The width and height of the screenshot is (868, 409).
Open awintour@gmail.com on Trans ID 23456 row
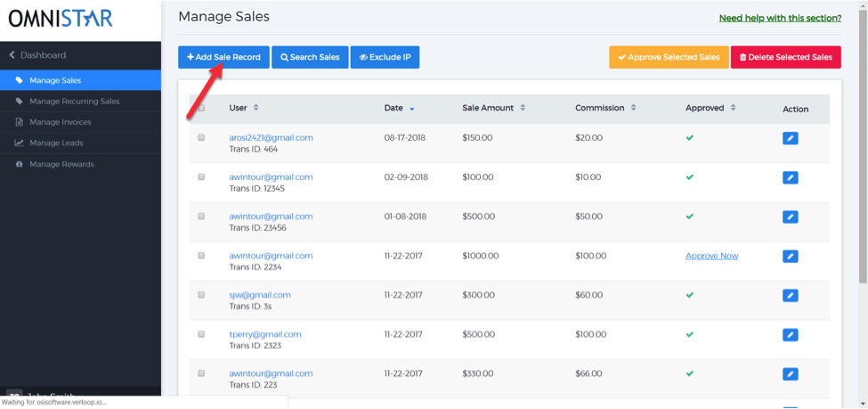tap(271, 217)
